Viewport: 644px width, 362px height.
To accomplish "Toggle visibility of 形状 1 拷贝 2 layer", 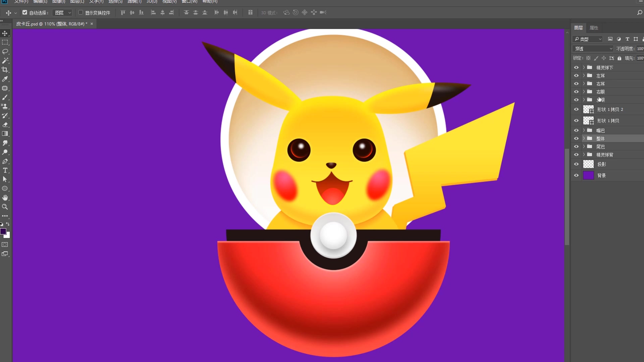I will [x=576, y=109].
